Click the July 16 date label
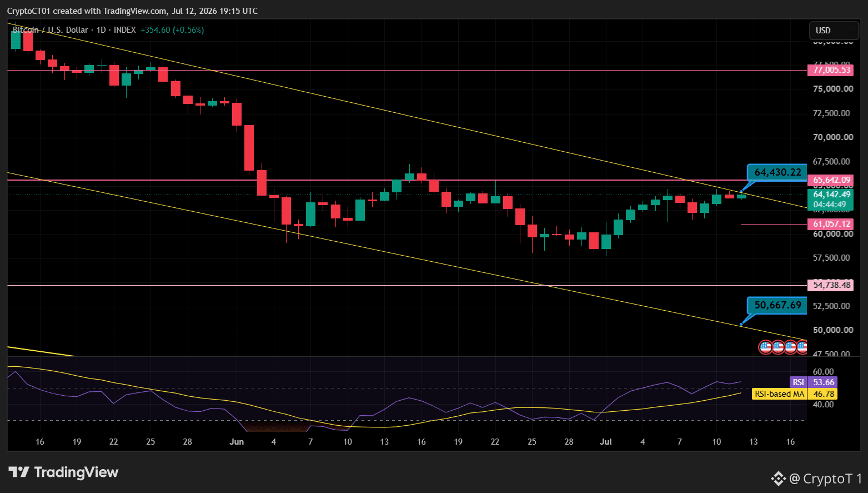This screenshot has width=868, height=493. point(790,442)
